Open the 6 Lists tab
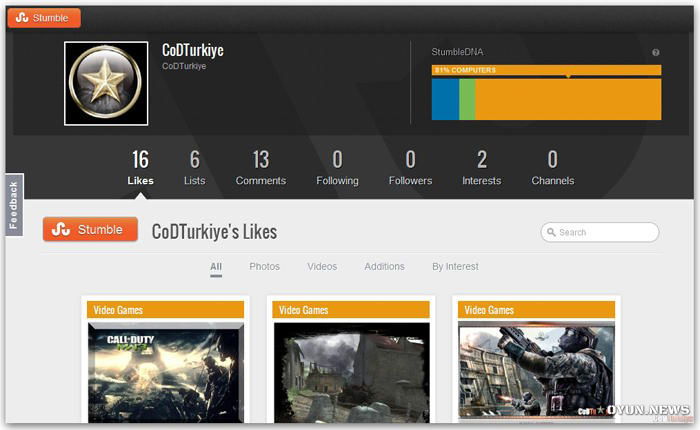Viewport: 700px width, 430px height. (x=195, y=167)
